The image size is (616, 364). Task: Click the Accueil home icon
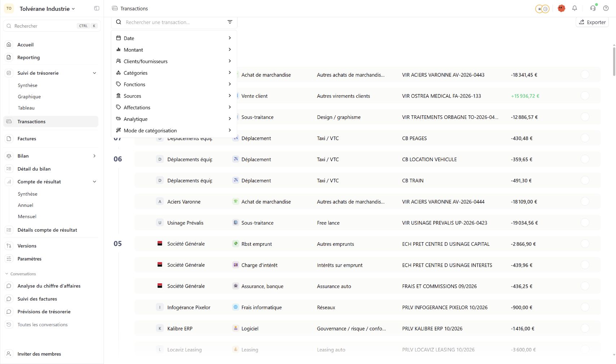coord(9,45)
